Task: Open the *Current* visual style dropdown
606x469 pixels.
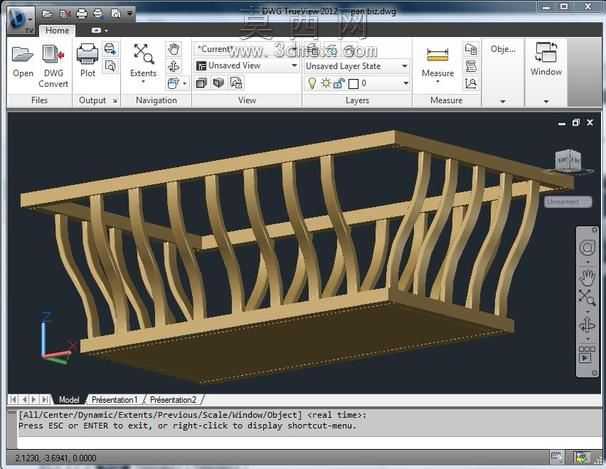Action: tap(246, 49)
